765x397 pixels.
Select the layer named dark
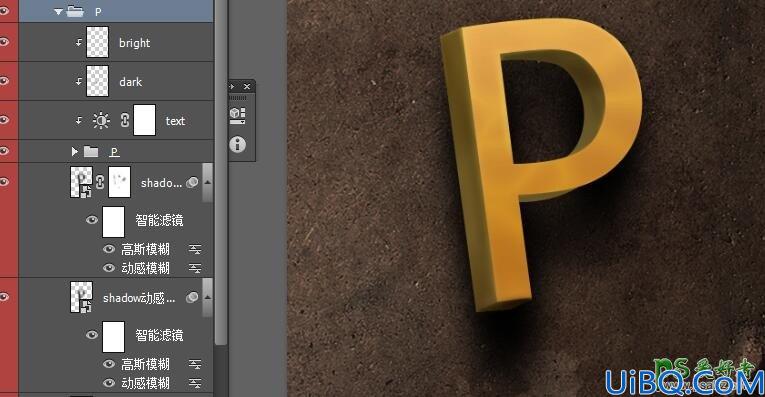pyautogui.click(x=131, y=82)
